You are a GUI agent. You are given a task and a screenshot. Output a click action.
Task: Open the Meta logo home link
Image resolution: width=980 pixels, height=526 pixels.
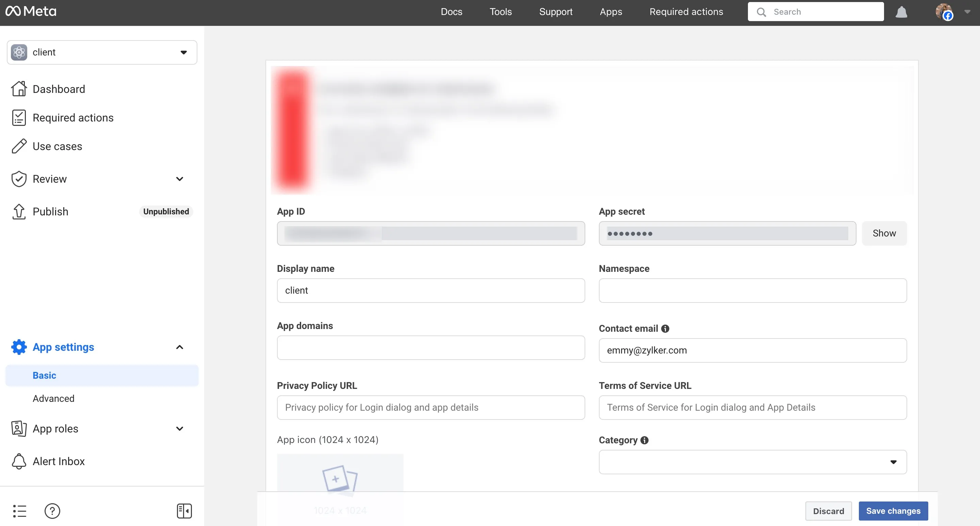[31, 12]
